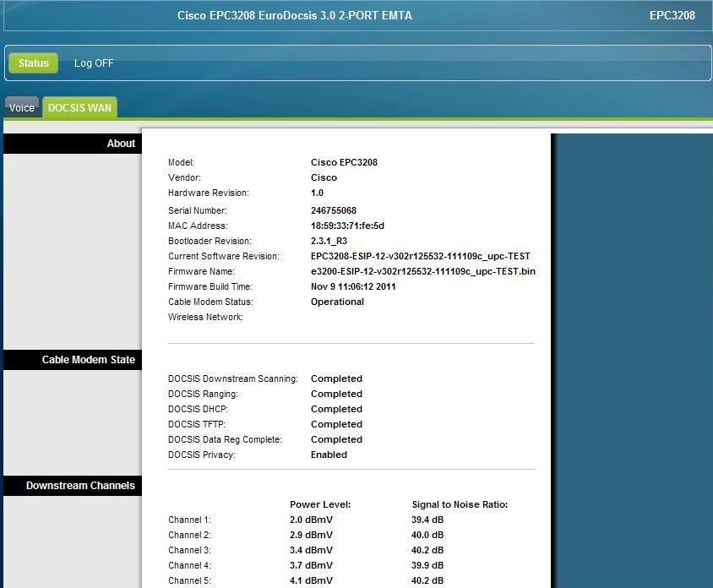Click Channel 2 SNR 40.0 dB
This screenshot has width=713, height=588.
point(427,535)
